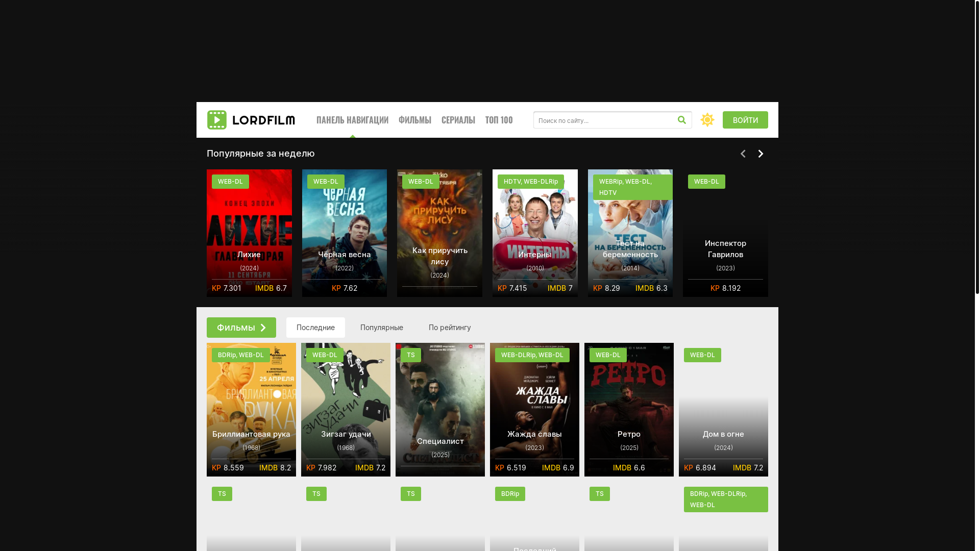Click KP 7.62 rating on Чёрная весна

point(345,288)
